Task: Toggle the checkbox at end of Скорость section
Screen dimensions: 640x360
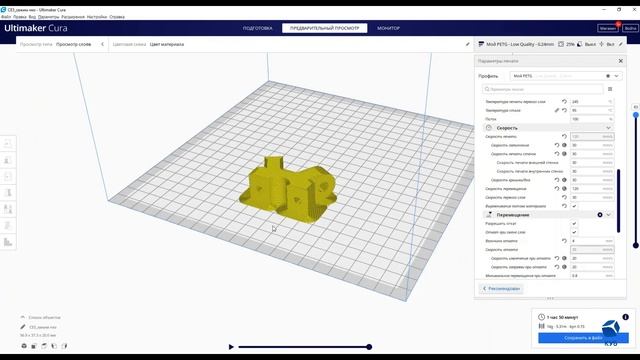Action: point(574,206)
